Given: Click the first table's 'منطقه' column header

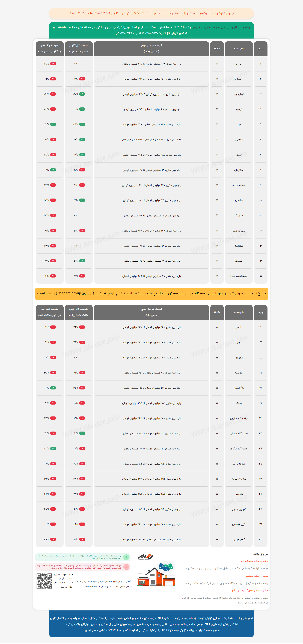Looking at the screenshot, I should [217, 48].
